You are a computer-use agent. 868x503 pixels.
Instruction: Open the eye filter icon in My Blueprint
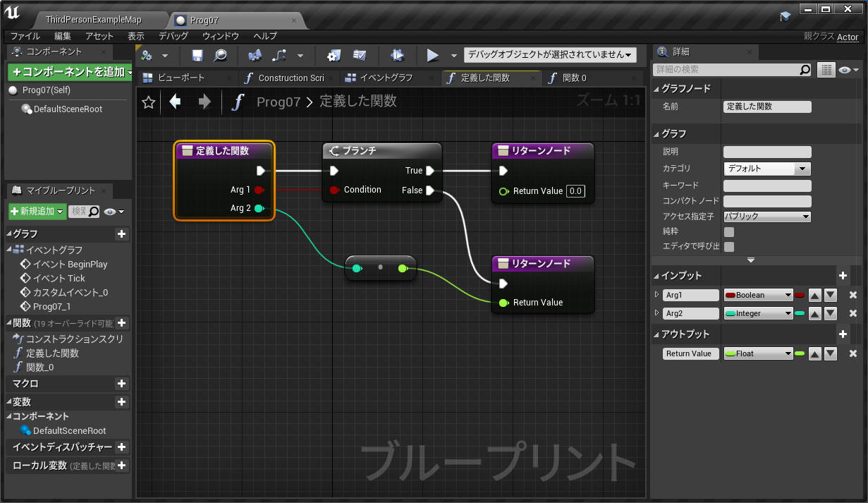pos(110,212)
